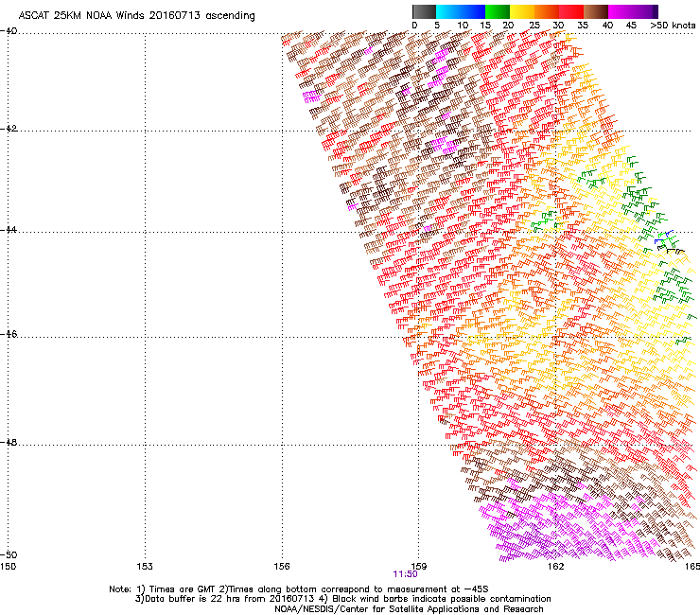Click the '>50 knots' legend label
Image resolution: width=700 pixels, height=615 pixels.
(x=673, y=26)
